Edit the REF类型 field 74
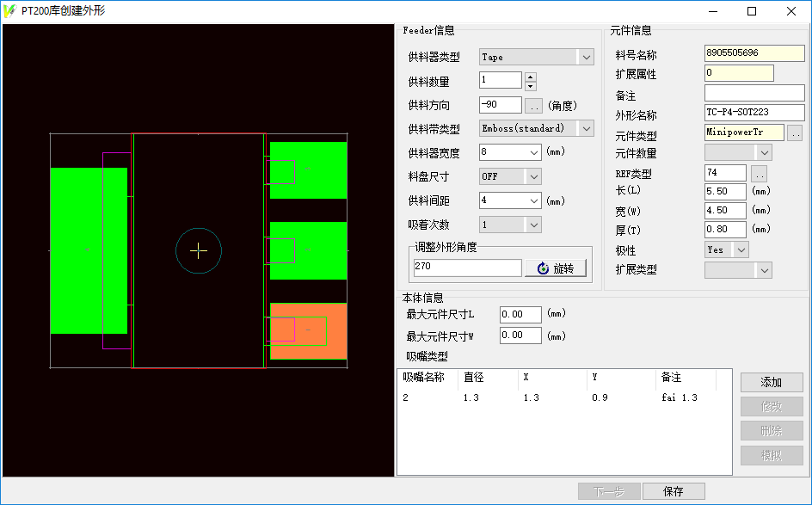Screen dimensions: 812x505 coord(725,172)
